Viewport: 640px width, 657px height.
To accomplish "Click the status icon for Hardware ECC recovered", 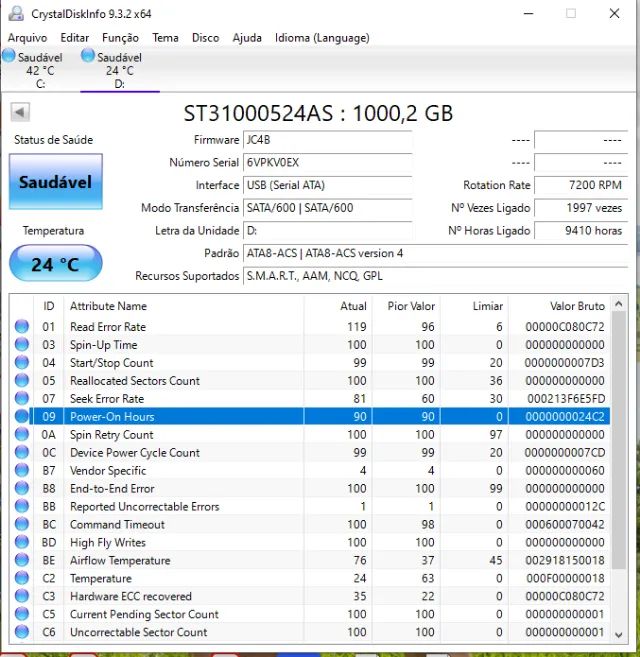I will coord(22,596).
